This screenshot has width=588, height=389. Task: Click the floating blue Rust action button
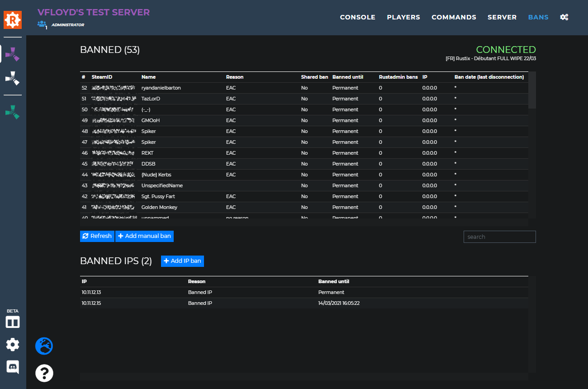pyautogui.click(x=44, y=346)
